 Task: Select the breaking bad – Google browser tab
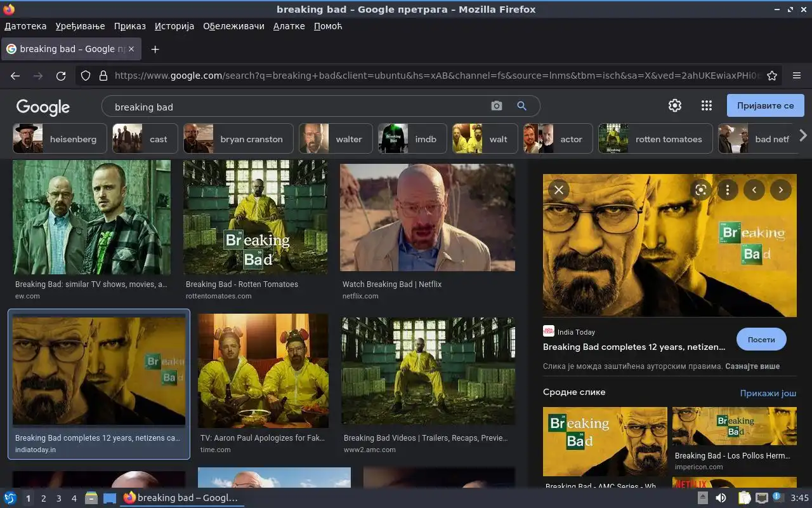pos(71,49)
